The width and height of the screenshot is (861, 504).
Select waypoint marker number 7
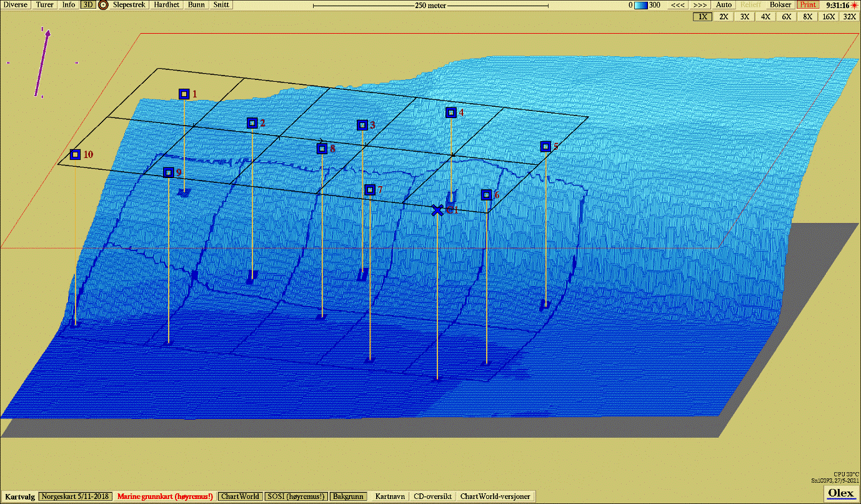[x=370, y=189]
